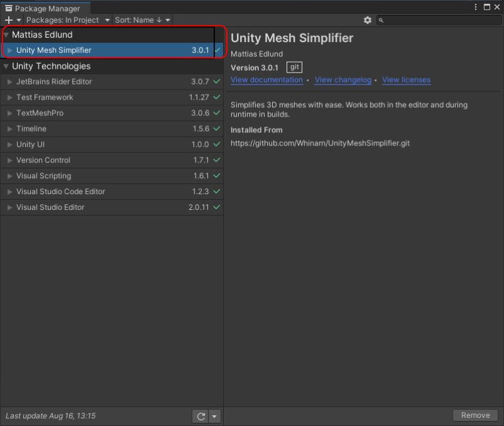Click the Remove button
The height and width of the screenshot is (426, 504).
point(475,415)
